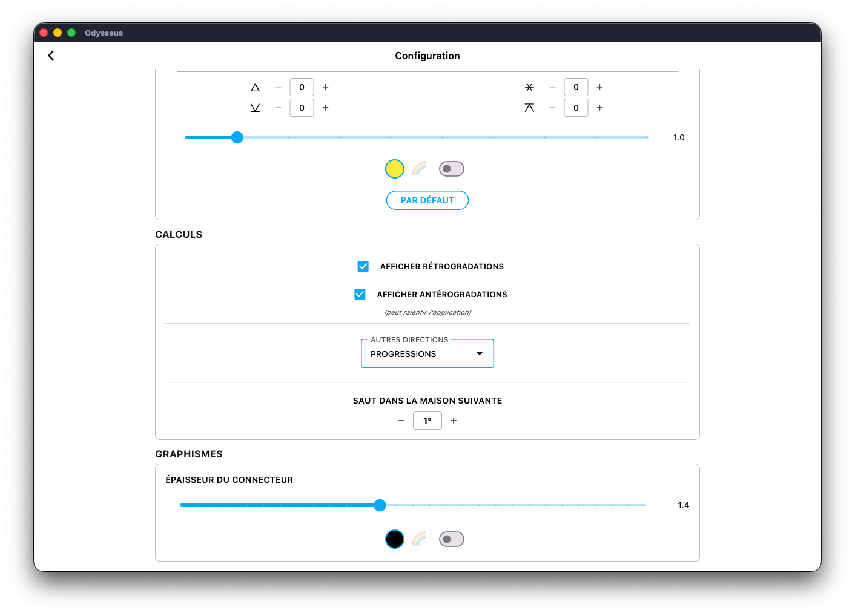Image resolution: width=855 pixels, height=616 pixels.
Task: Uncheck Afficher Rétrogradations checkbox
Action: 363,266
